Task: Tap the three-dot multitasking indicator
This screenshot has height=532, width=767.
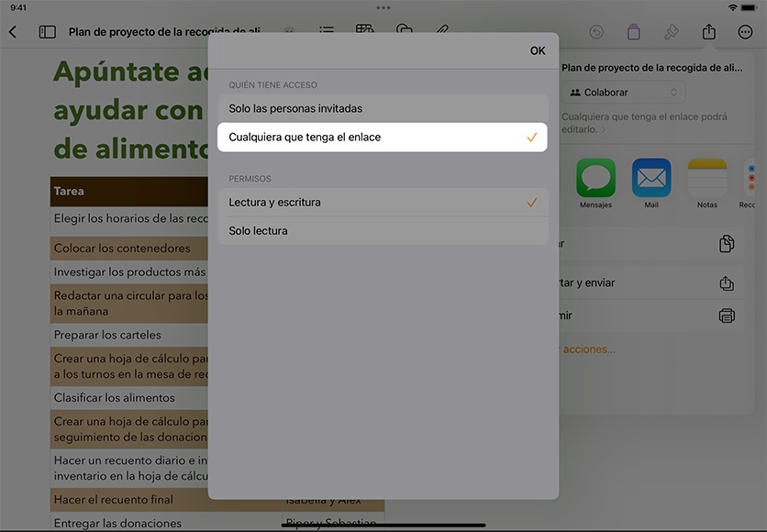Action: pos(383,8)
